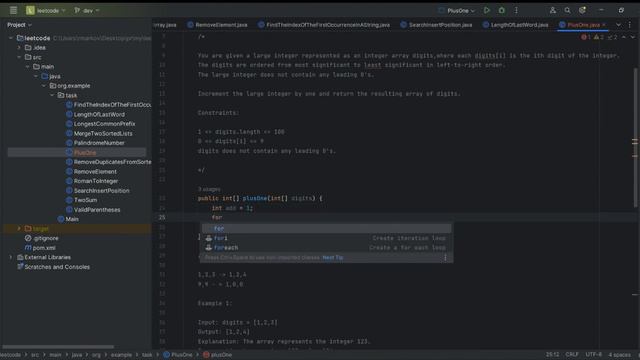Choose 'foreach' loop template
The width and height of the screenshot is (640, 360).
[327, 248]
